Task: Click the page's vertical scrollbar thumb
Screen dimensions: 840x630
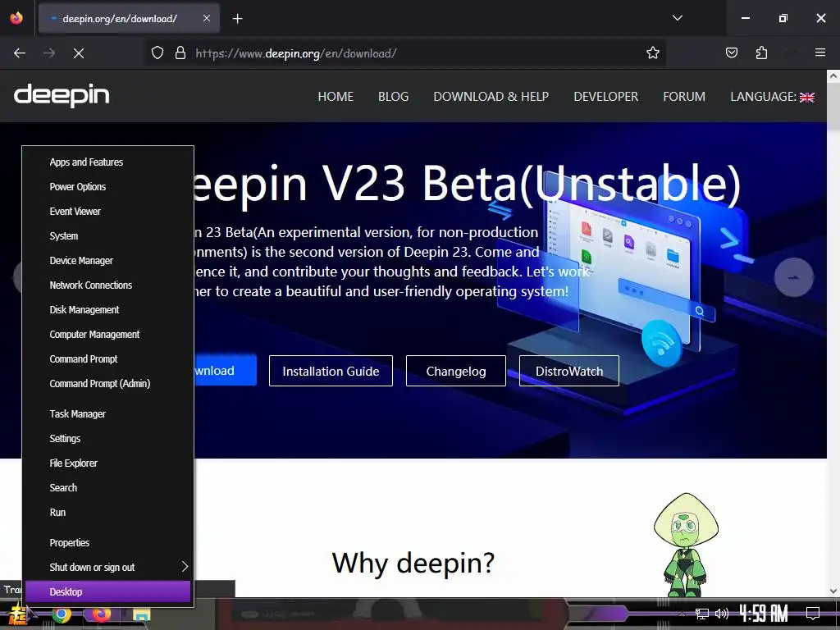Action: tap(833, 107)
